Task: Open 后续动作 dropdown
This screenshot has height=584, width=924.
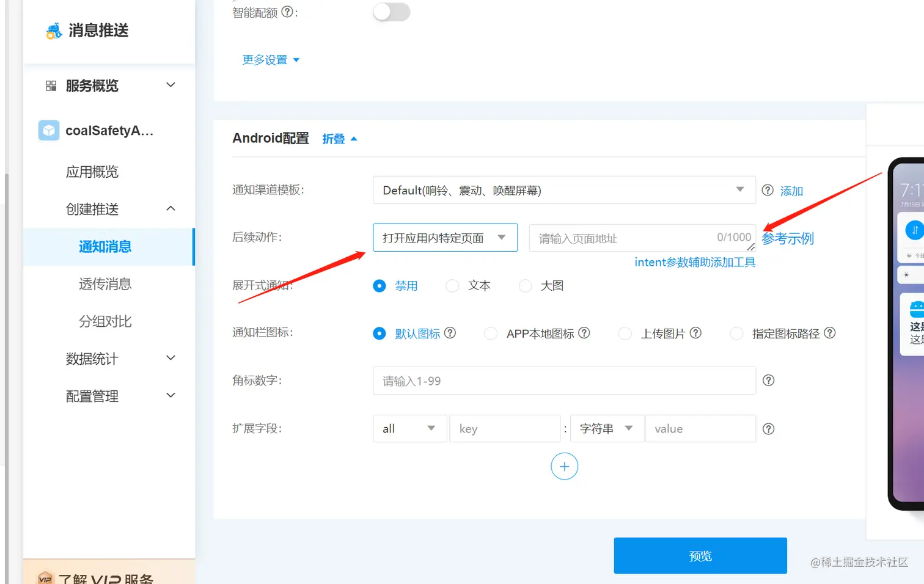Action: coord(445,238)
